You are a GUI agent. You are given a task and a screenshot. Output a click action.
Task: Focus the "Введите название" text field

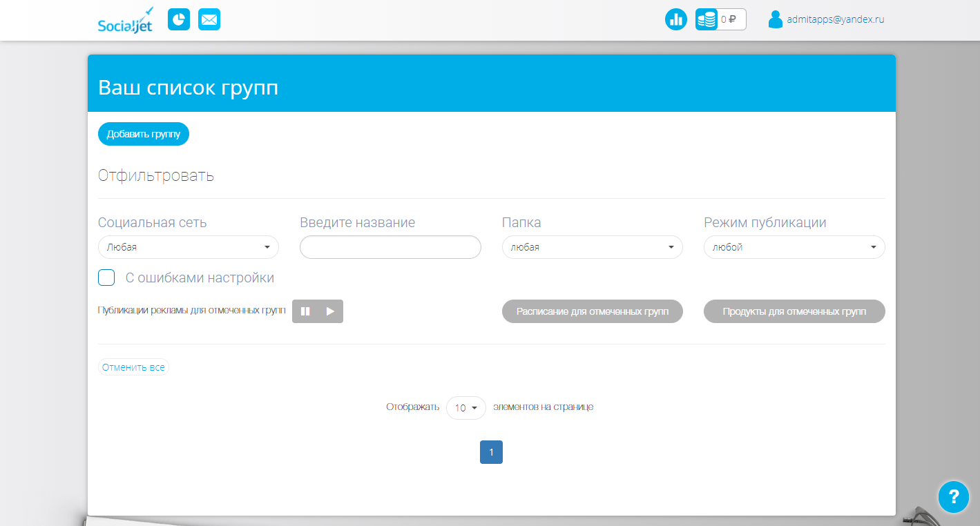pos(390,247)
